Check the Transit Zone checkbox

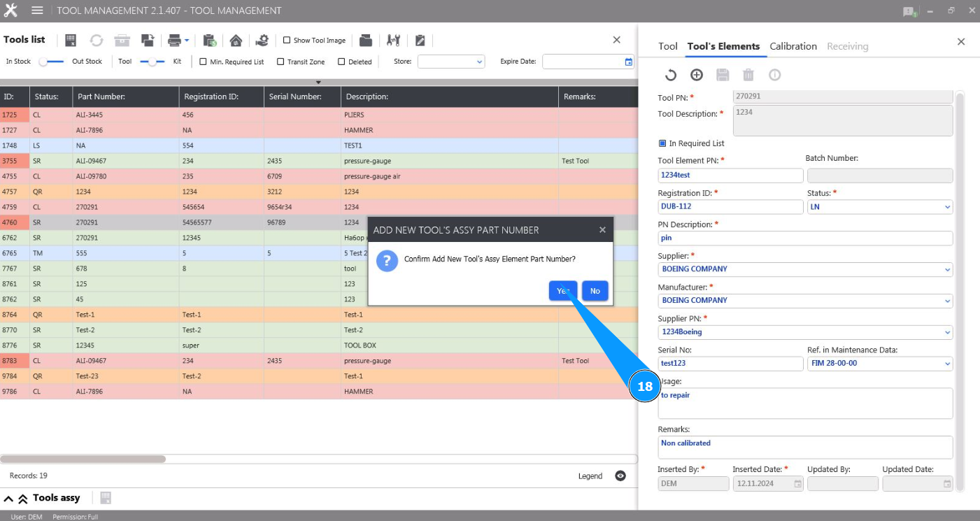280,62
